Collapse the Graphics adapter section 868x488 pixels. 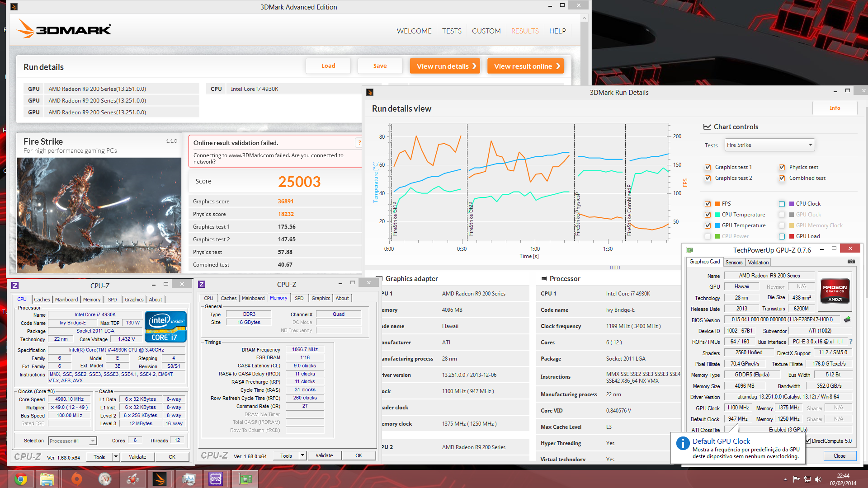(x=379, y=279)
